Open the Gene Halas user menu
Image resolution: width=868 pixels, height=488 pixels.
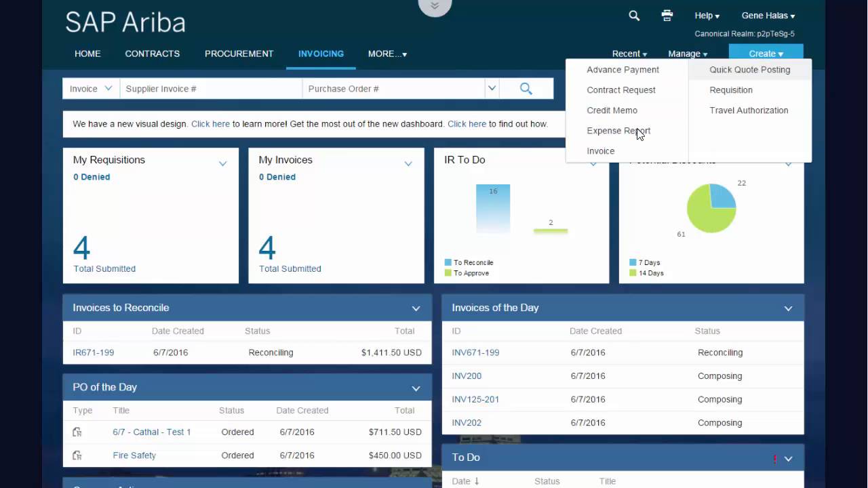(x=768, y=16)
